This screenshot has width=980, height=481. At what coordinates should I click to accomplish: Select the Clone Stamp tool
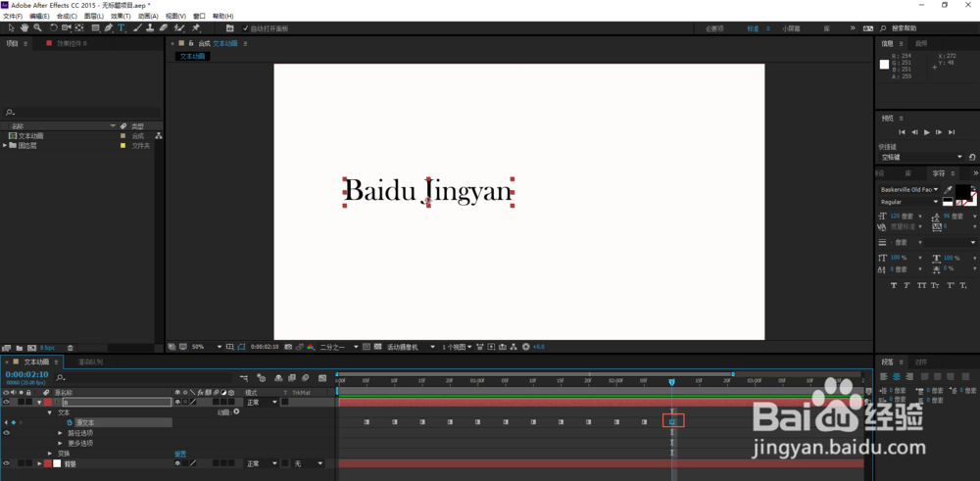point(150,28)
